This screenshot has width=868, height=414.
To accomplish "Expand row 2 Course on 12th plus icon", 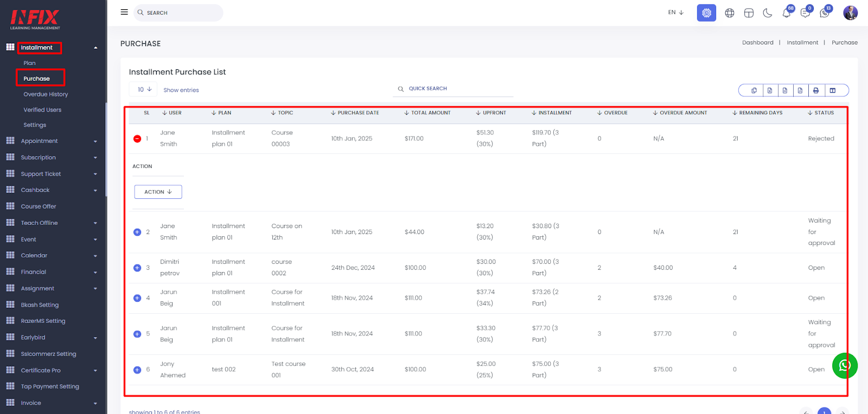I will pyautogui.click(x=137, y=232).
